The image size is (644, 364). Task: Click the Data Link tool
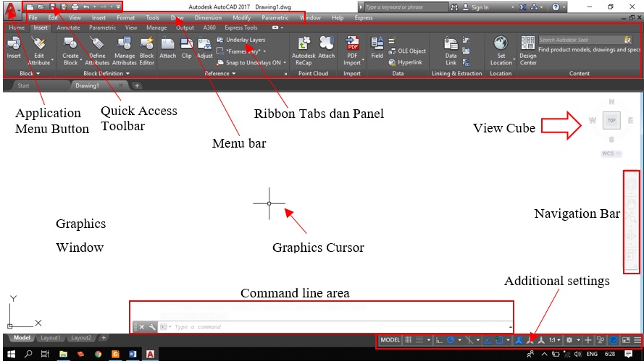coord(451,51)
